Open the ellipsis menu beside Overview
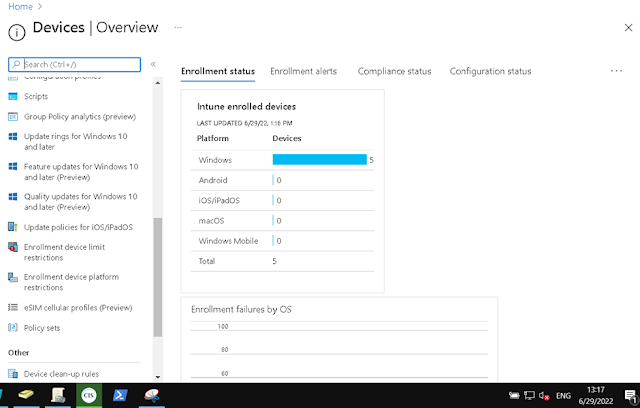The height and width of the screenshot is (408, 640). (178, 27)
